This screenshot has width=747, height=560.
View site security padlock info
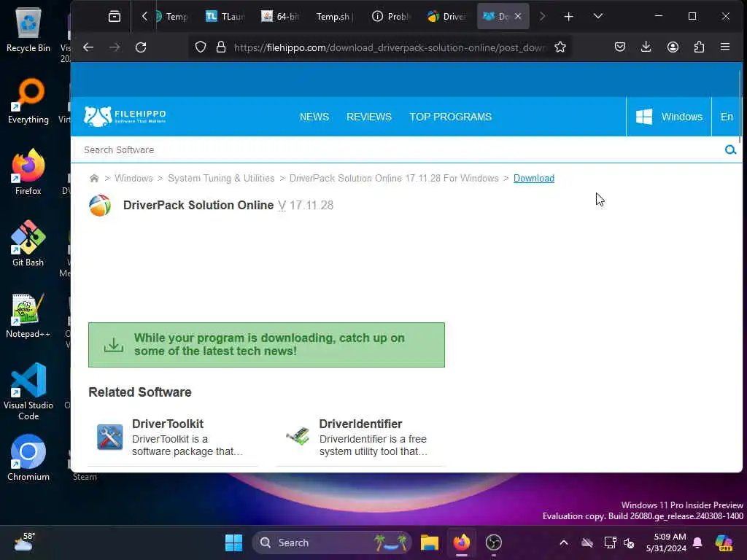pyautogui.click(x=220, y=47)
